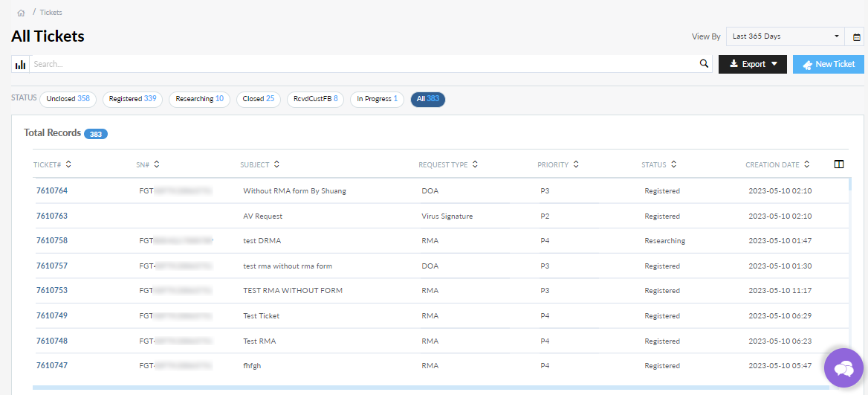Click the home breadcrumb icon
Viewport: 868px width, 395px height.
21,13
